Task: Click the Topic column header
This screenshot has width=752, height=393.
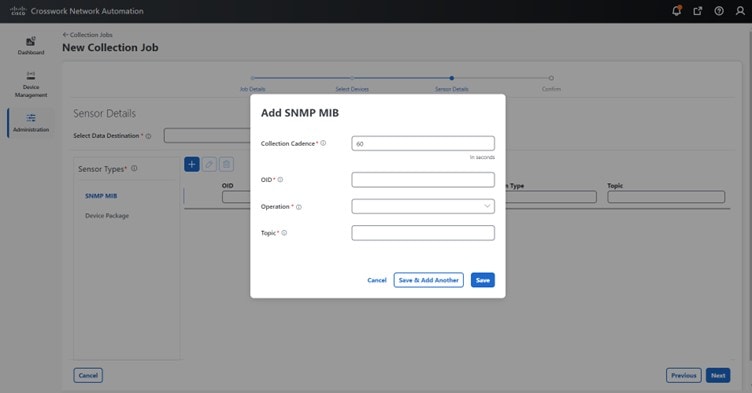Action: tap(615, 186)
